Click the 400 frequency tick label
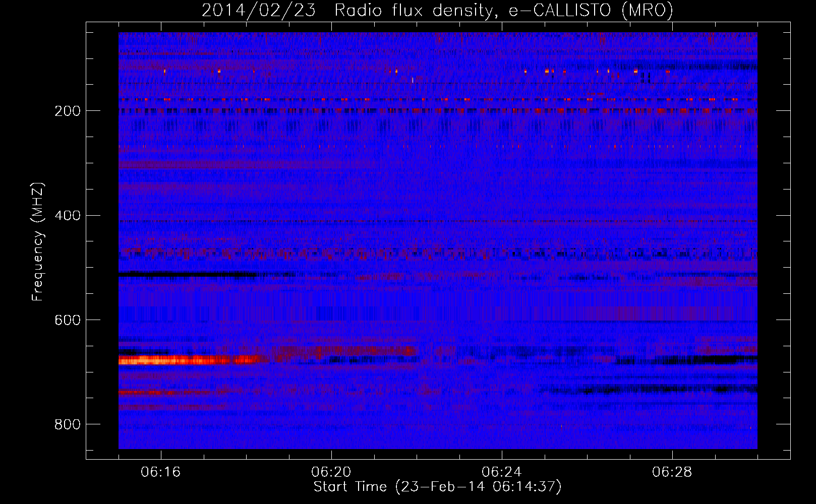This screenshot has height=504, width=816. (68, 216)
